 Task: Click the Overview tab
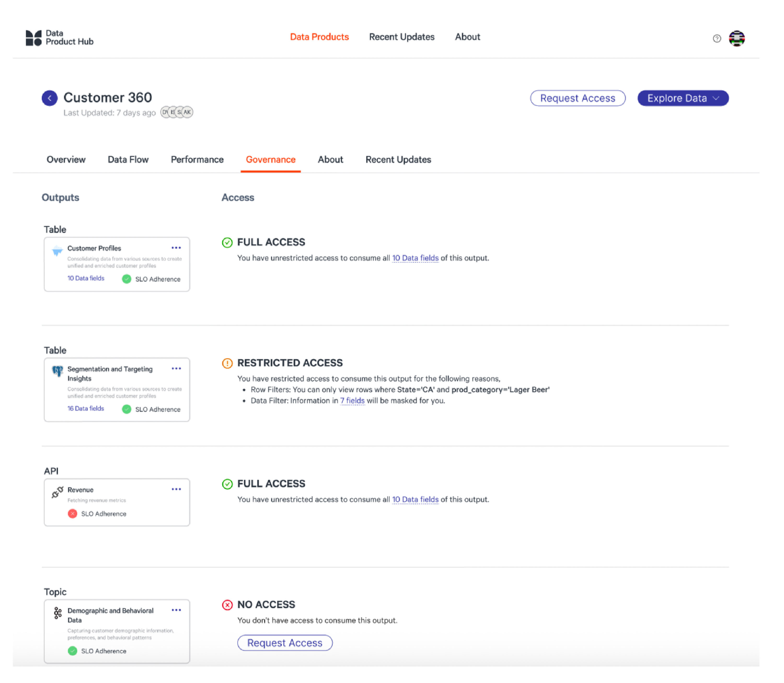(65, 159)
